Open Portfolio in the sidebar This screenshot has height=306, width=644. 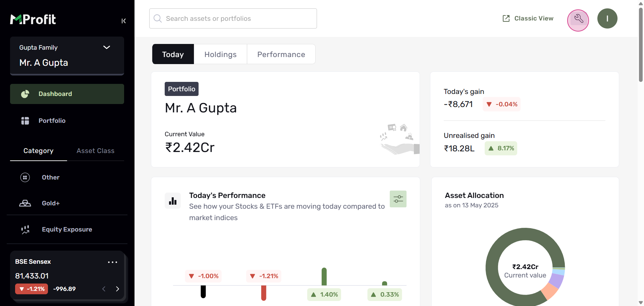(x=52, y=121)
